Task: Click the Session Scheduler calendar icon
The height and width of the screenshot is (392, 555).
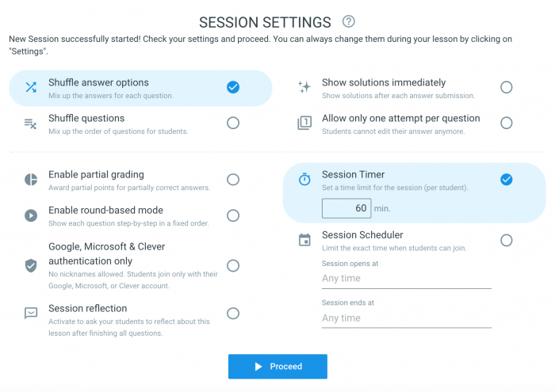Action: (x=304, y=240)
